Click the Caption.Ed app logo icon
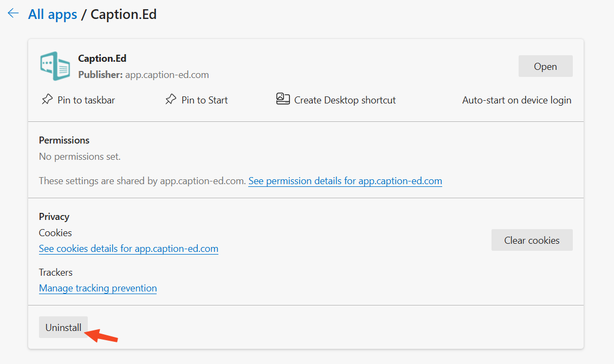The image size is (614, 364). [x=55, y=66]
